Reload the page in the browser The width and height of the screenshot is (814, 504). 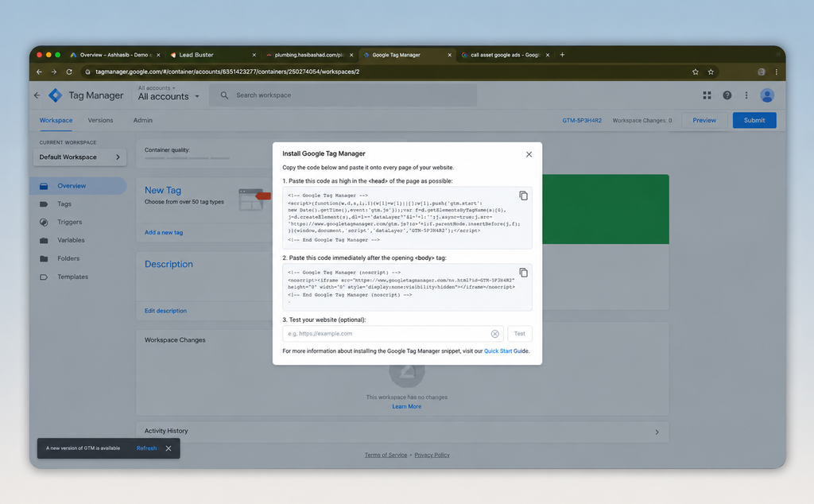pyautogui.click(x=69, y=72)
